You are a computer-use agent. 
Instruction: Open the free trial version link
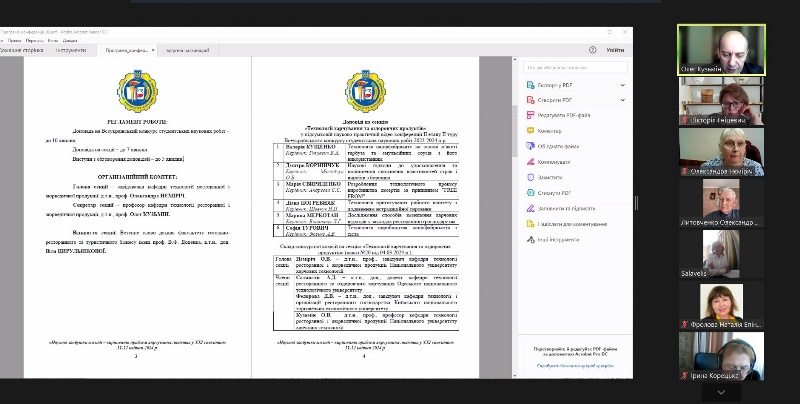point(575,366)
